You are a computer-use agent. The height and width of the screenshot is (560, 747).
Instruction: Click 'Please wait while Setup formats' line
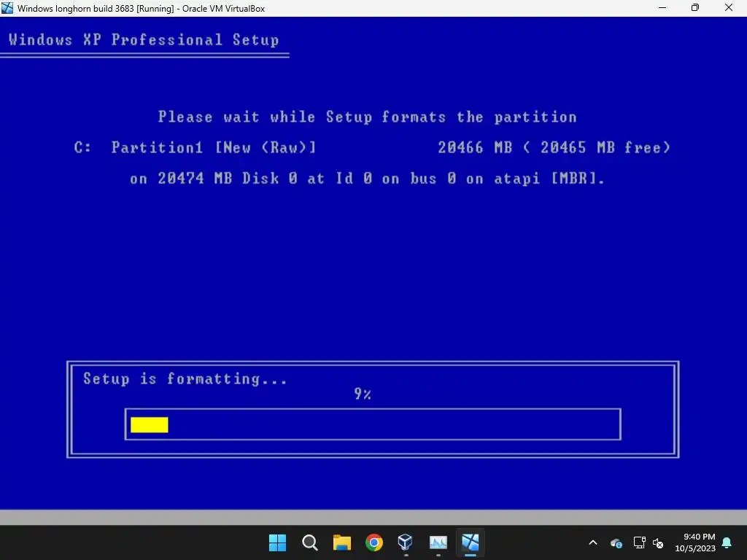(368, 117)
